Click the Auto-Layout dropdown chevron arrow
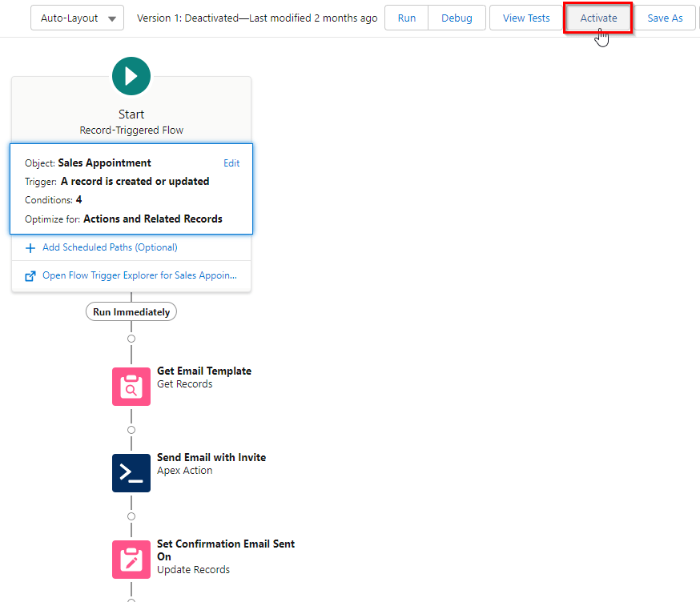 pyautogui.click(x=111, y=17)
